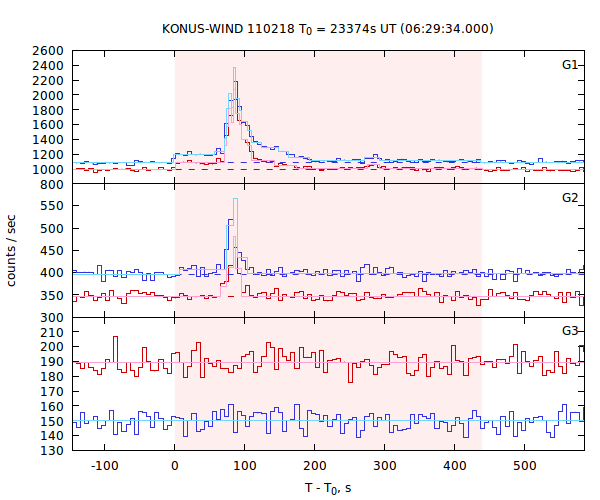600x500 pixels.
Task: Click G1 y-axis tick label 1200
Action: [x=48, y=155]
